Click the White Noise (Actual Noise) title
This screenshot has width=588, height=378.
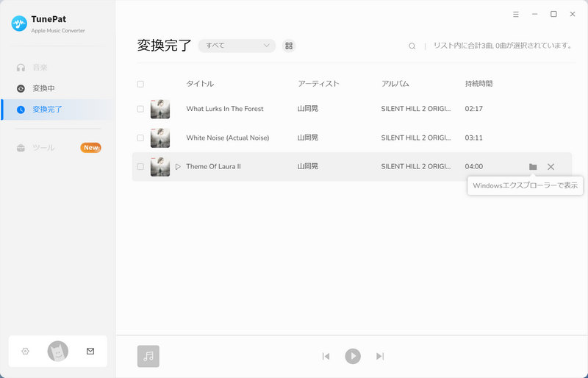coord(228,138)
